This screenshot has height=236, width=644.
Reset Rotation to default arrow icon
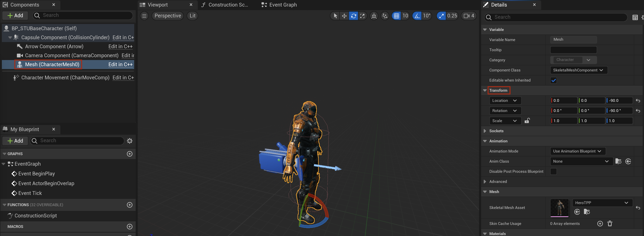click(x=638, y=111)
